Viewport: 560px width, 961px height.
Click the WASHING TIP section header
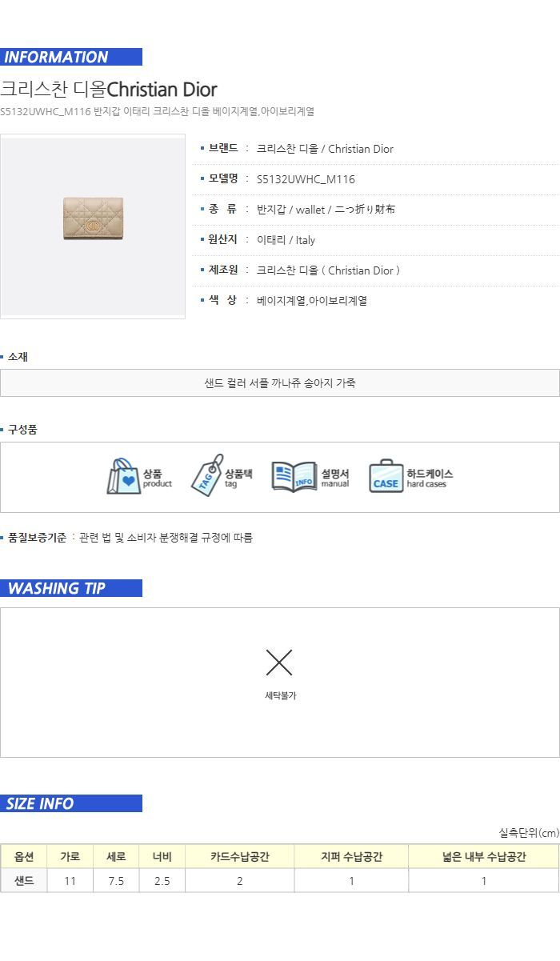(71, 588)
